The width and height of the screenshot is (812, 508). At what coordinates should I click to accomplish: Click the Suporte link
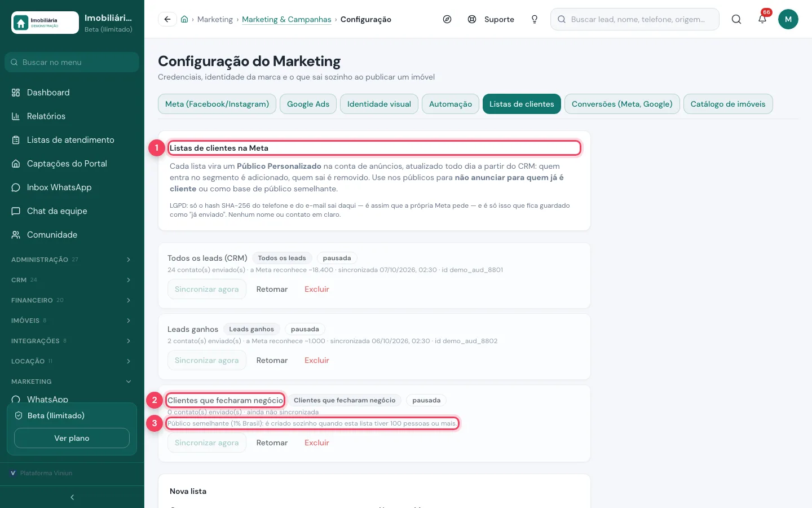[491, 19]
